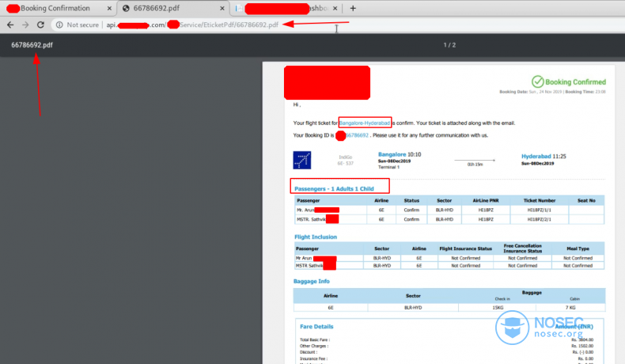Click the Other Charges label
Screen dimensions: 625x364
(314, 346)
